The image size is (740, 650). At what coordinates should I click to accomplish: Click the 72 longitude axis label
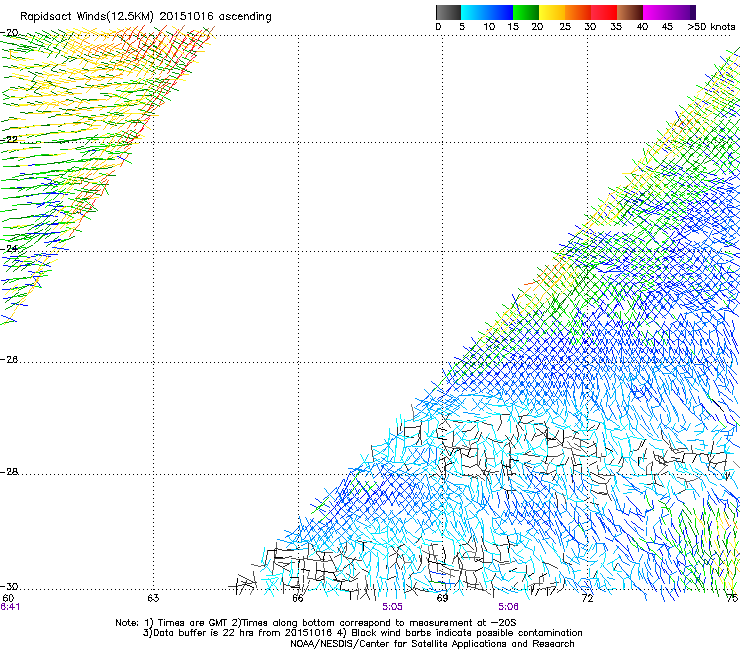[x=587, y=598]
